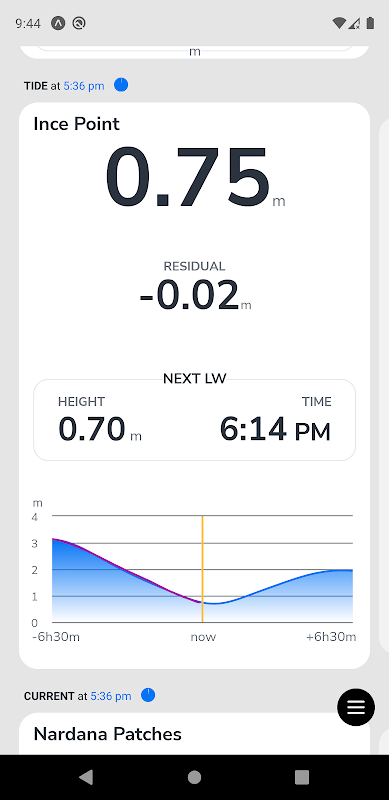389x800 pixels.
Task: Tap the next low water height 0.70 m
Action: [x=100, y=430]
